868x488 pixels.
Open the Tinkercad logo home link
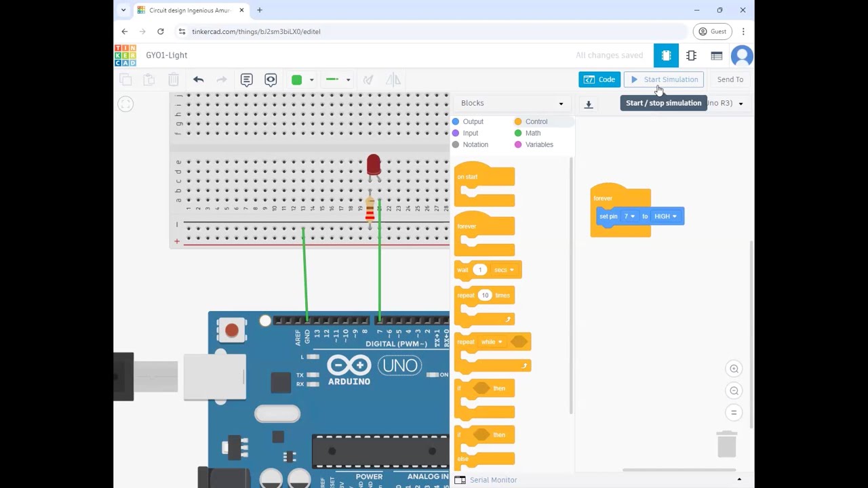(125, 56)
